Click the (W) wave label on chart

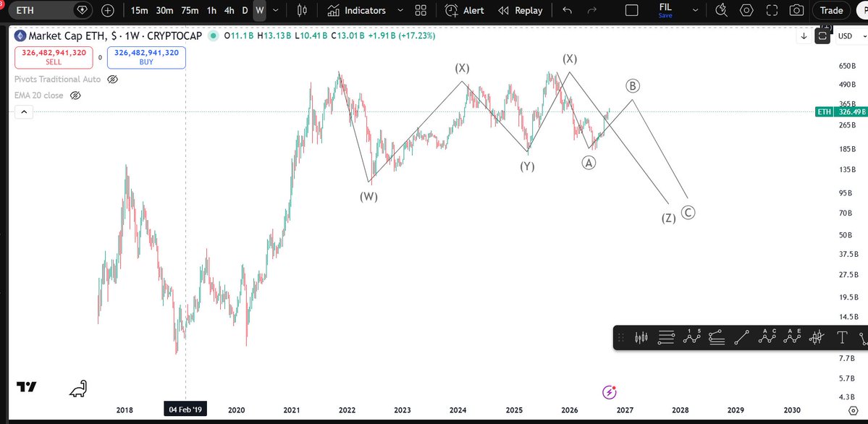click(x=368, y=197)
